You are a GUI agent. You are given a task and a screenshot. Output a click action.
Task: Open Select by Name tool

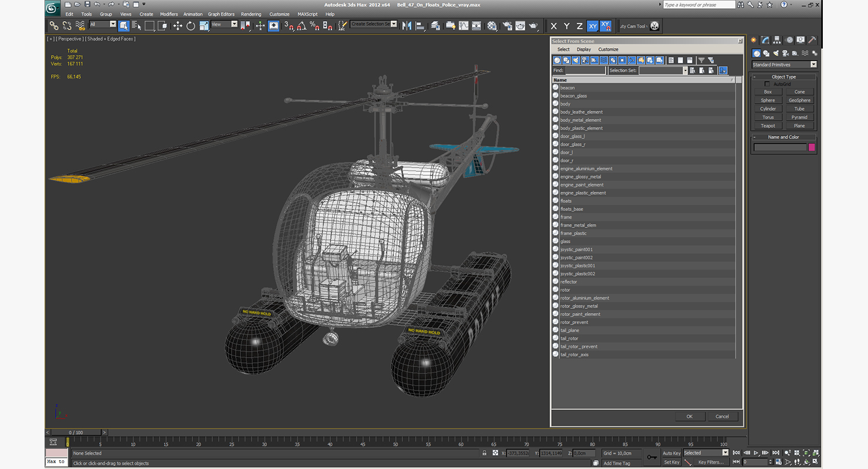(x=137, y=26)
